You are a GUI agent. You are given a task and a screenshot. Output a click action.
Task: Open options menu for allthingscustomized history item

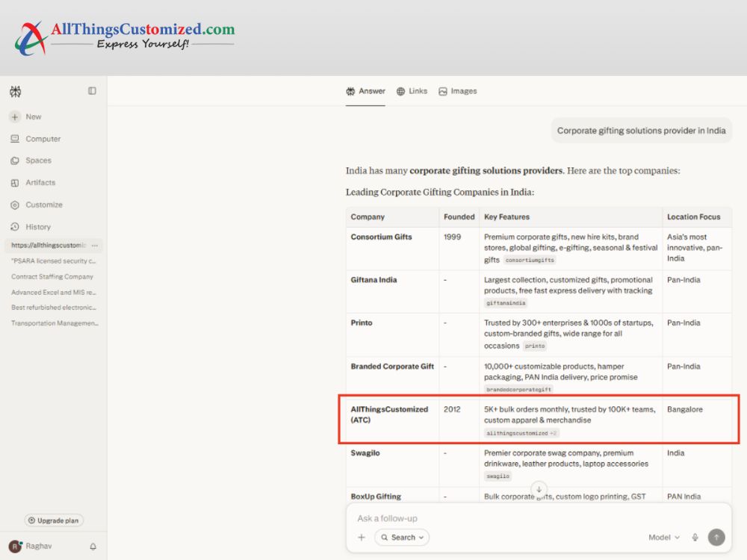coord(95,245)
